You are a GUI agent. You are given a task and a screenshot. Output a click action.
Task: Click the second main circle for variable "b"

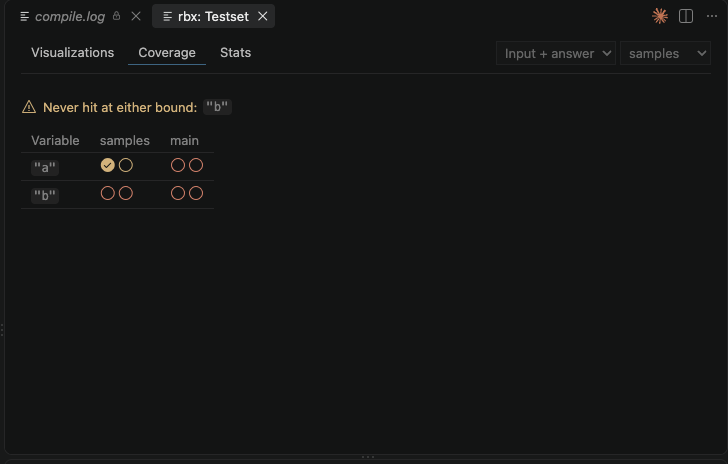[196, 193]
